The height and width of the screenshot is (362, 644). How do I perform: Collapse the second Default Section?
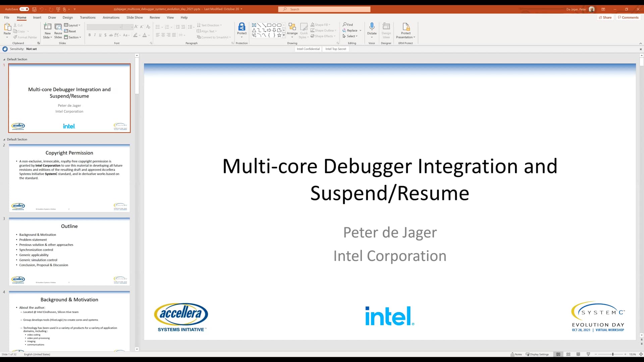tap(4, 139)
